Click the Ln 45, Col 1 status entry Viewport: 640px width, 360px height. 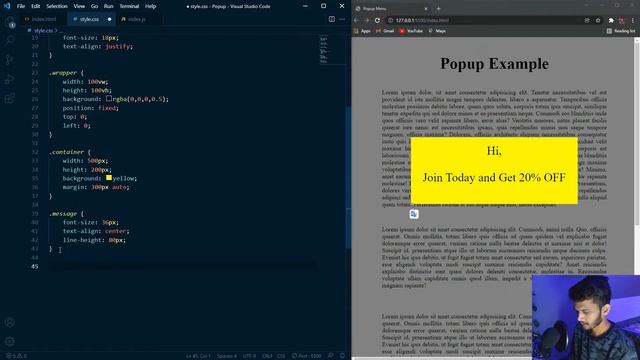coord(198,356)
